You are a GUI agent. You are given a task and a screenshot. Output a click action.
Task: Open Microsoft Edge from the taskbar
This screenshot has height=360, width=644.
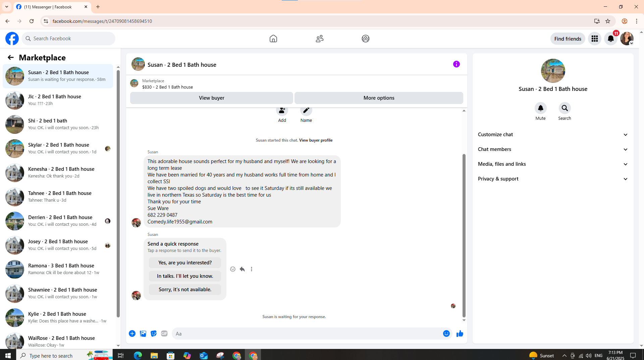(x=138, y=356)
